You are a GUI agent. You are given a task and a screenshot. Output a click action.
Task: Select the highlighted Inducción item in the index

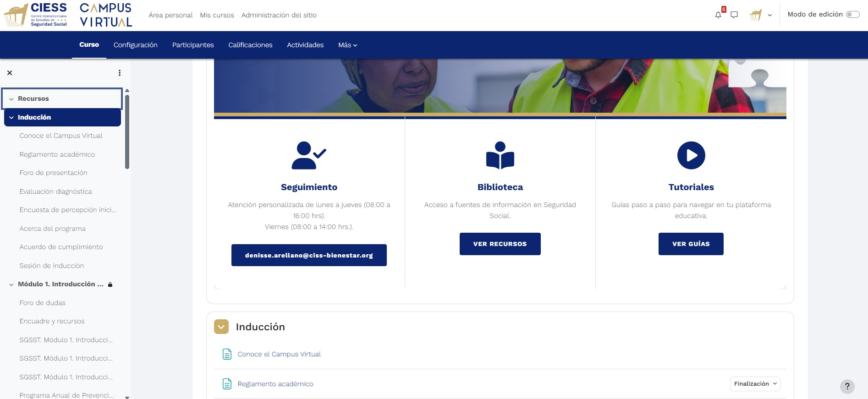click(62, 117)
